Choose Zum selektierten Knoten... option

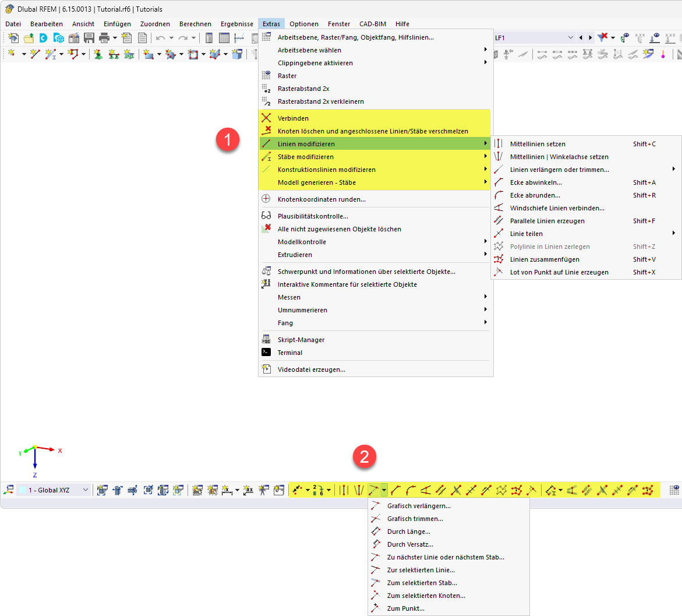pyautogui.click(x=448, y=596)
